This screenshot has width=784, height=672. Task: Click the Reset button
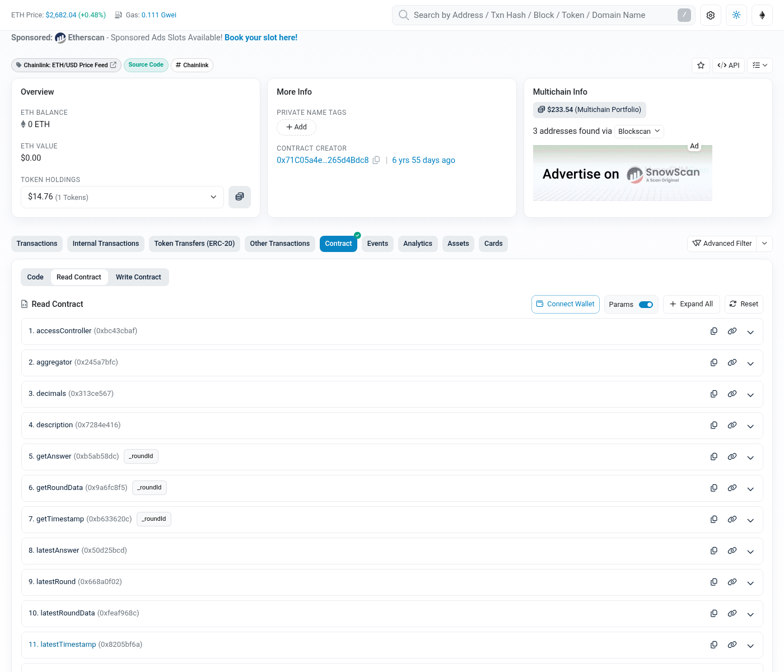click(x=744, y=304)
